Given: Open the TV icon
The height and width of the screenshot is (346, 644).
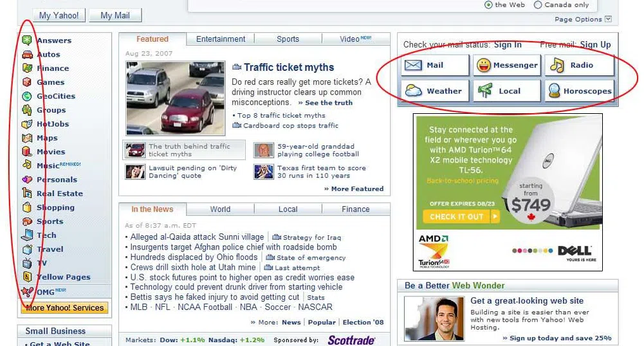Looking at the screenshot, I should pyautogui.click(x=27, y=262).
